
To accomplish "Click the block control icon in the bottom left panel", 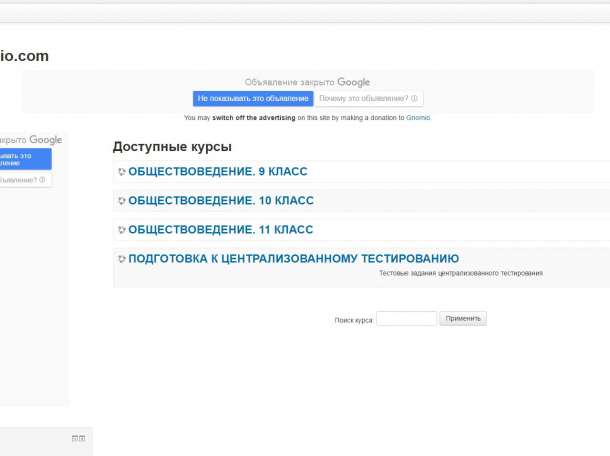I will pyautogui.click(x=78, y=438).
